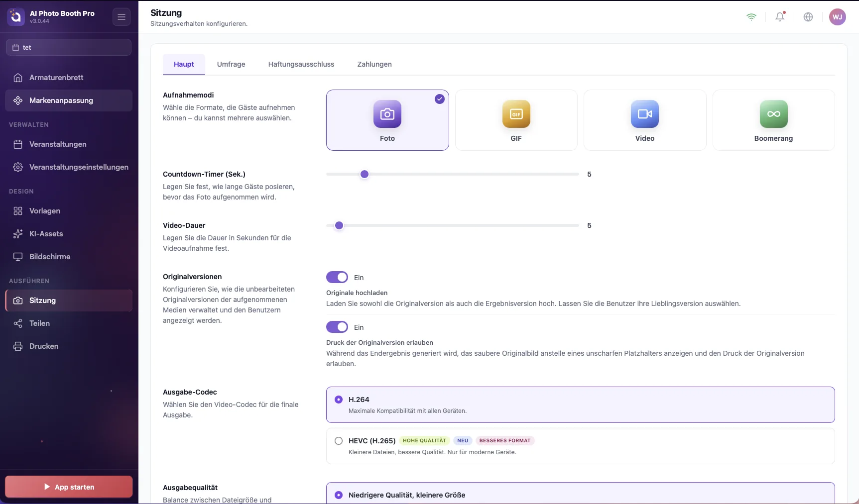Turn off Druck der Originalversion toggle
The image size is (859, 504).
pyautogui.click(x=337, y=327)
